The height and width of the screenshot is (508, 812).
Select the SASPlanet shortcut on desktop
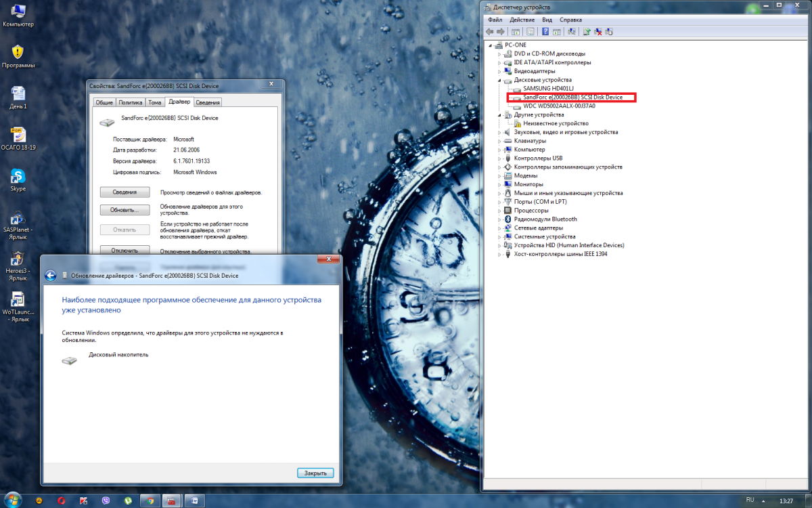pos(18,224)
